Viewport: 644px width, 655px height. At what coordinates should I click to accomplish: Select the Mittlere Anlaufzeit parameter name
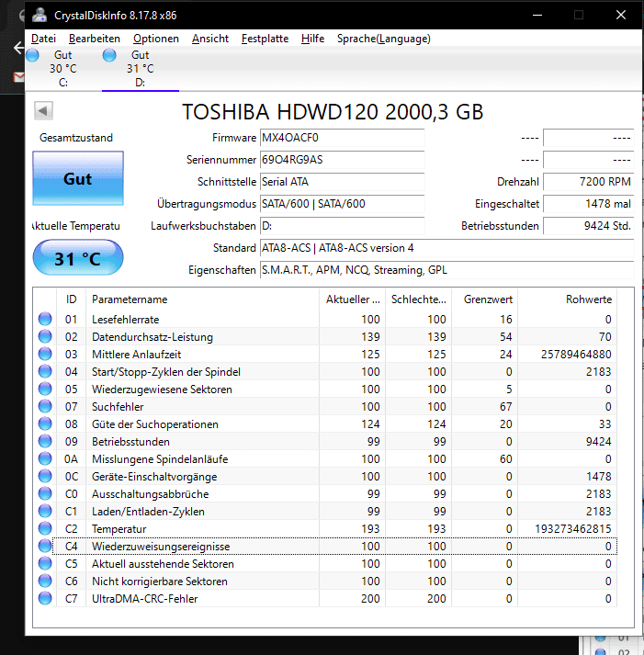(x=136, y=355)
